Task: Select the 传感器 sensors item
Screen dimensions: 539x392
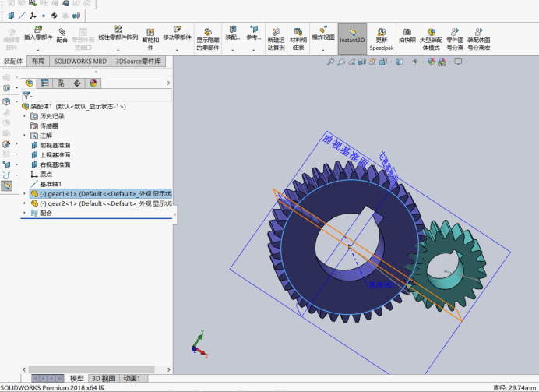Action: click(44, 125)
